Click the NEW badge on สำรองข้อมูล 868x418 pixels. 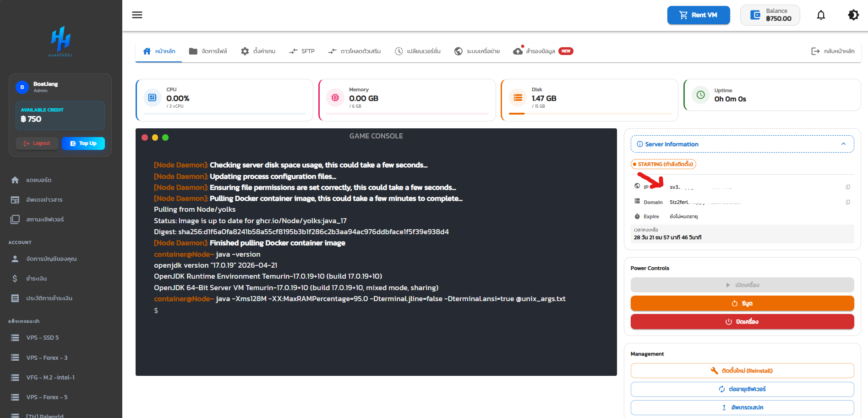coord(566,51)
